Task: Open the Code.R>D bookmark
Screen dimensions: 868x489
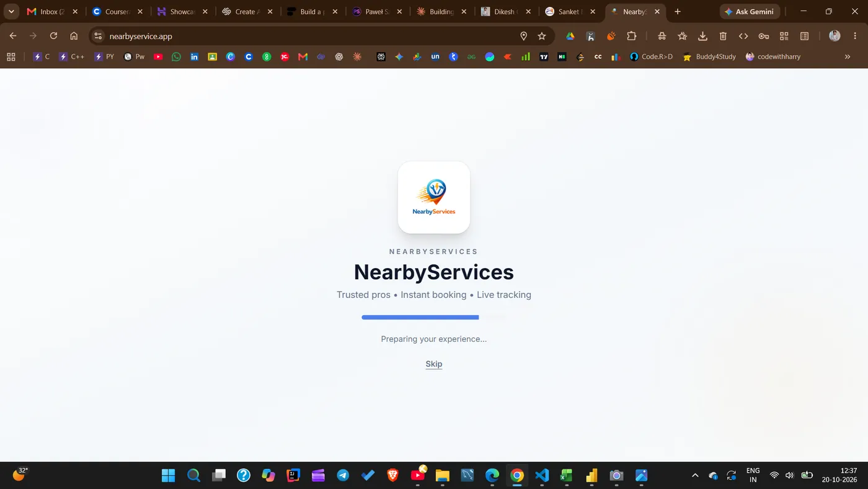Action: pos(651,56)
